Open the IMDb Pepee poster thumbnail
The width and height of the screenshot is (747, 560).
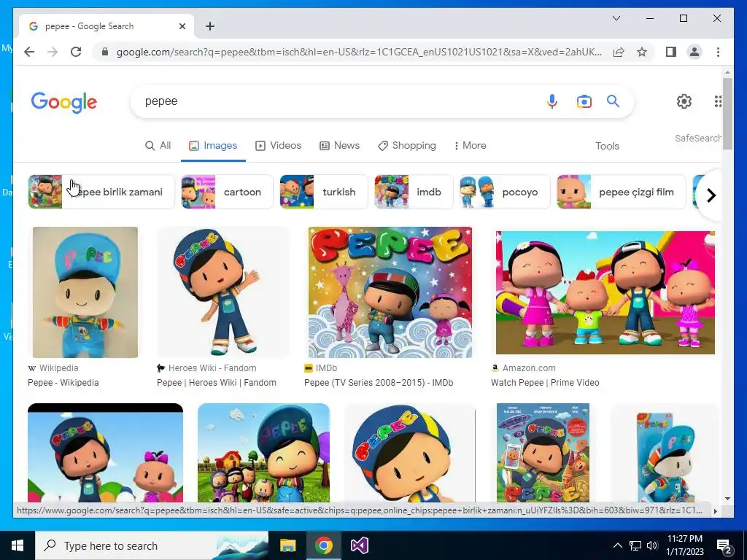click(x=390, y=292)
